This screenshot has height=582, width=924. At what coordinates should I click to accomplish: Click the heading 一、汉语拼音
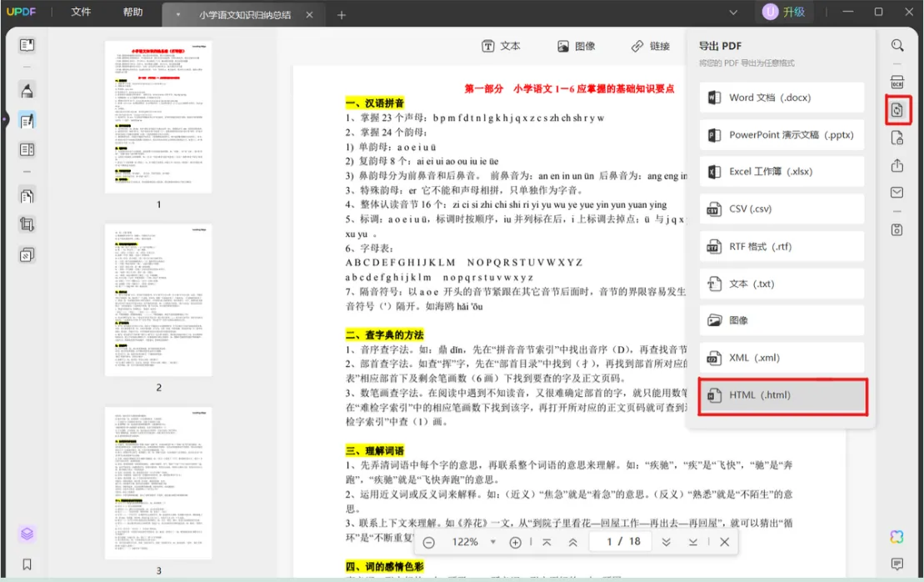(x=375, y=103)
